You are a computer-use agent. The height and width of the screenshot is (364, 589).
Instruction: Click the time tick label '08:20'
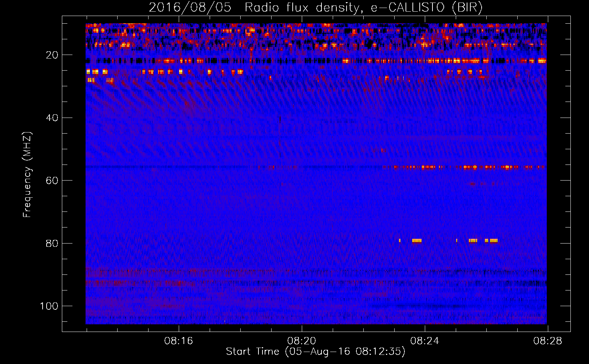pos(301,341)
